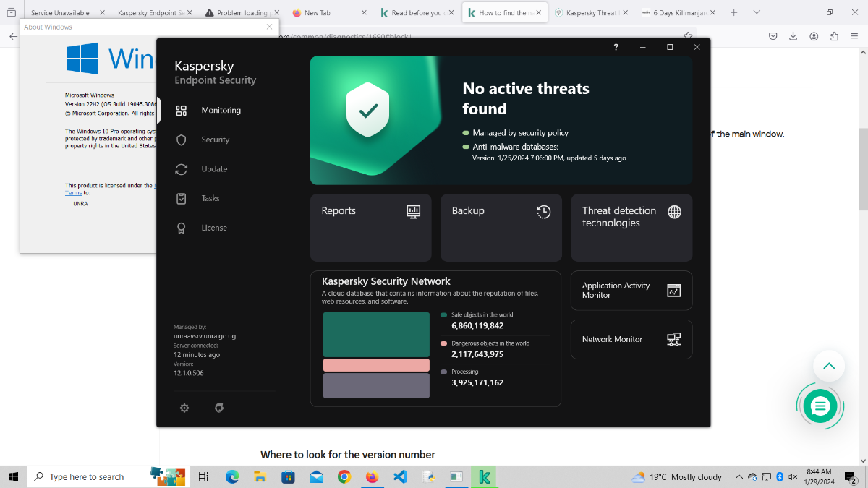Image resolution: width=868 pixels, height=488 pixels.
Task: Expand the list all tabs dropdown arrow
Action: pyautogui.click(x=757, y=12)
